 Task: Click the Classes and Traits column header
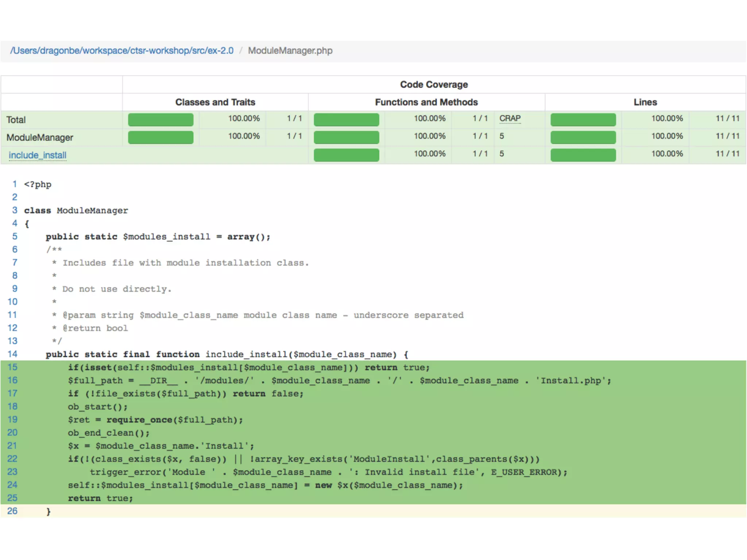coord(215,102)
